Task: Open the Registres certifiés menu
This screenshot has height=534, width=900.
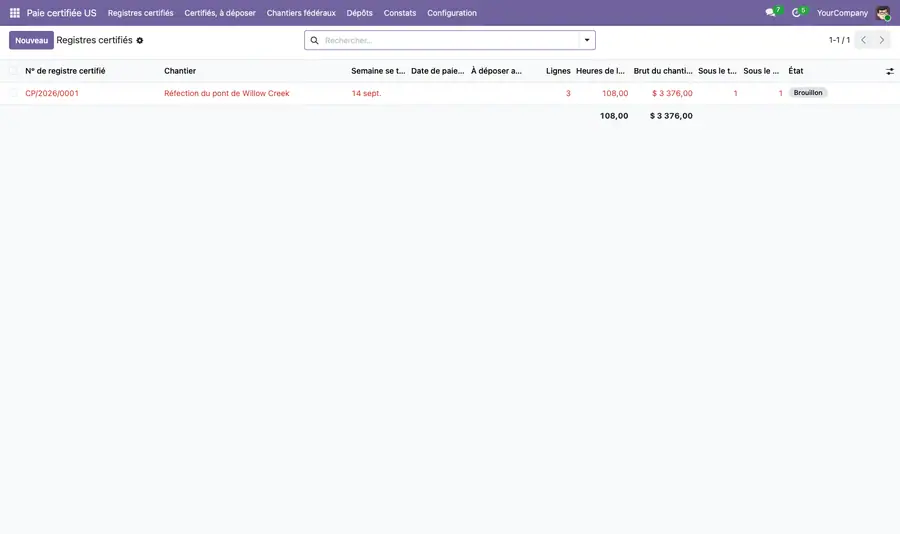Action: (141, 13)
